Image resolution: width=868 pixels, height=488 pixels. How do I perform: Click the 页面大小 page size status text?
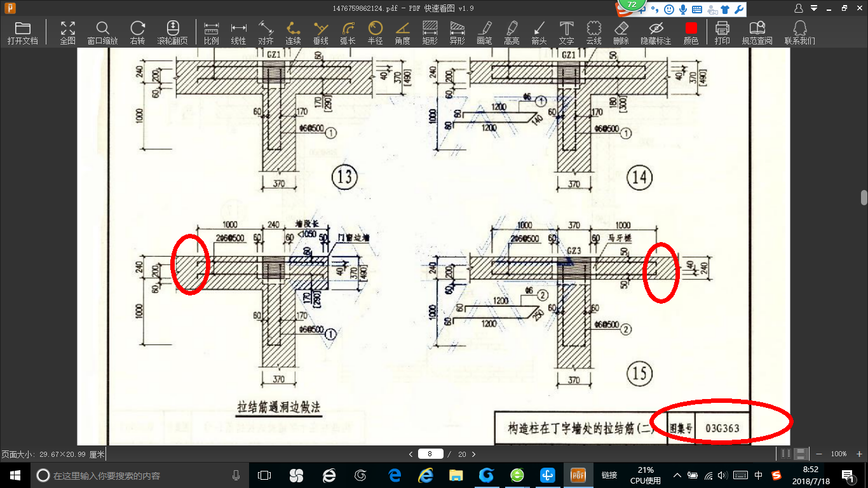(x=53, y=454)
